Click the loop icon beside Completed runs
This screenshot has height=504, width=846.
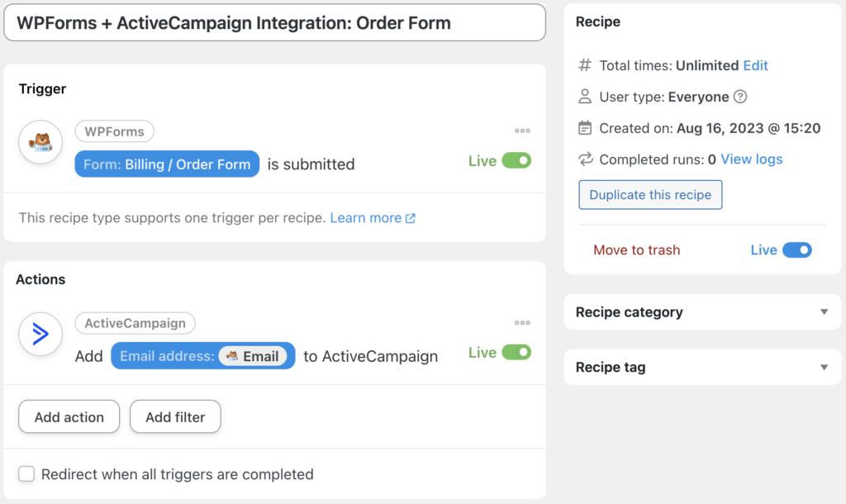[x=586, y=159]
